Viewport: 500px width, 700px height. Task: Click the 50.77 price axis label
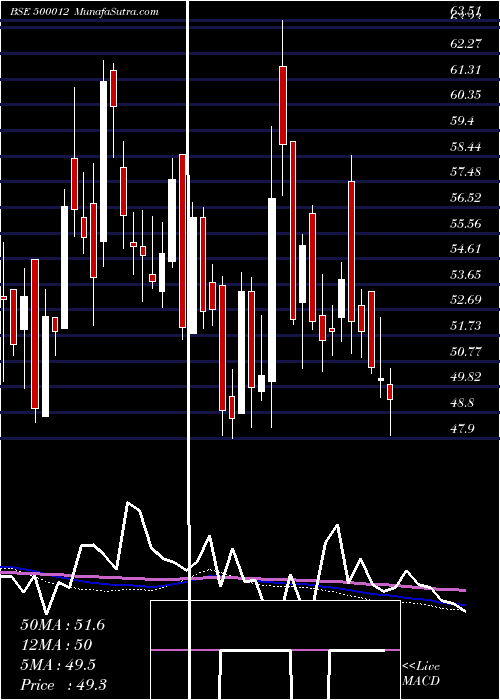coord(466,351)
